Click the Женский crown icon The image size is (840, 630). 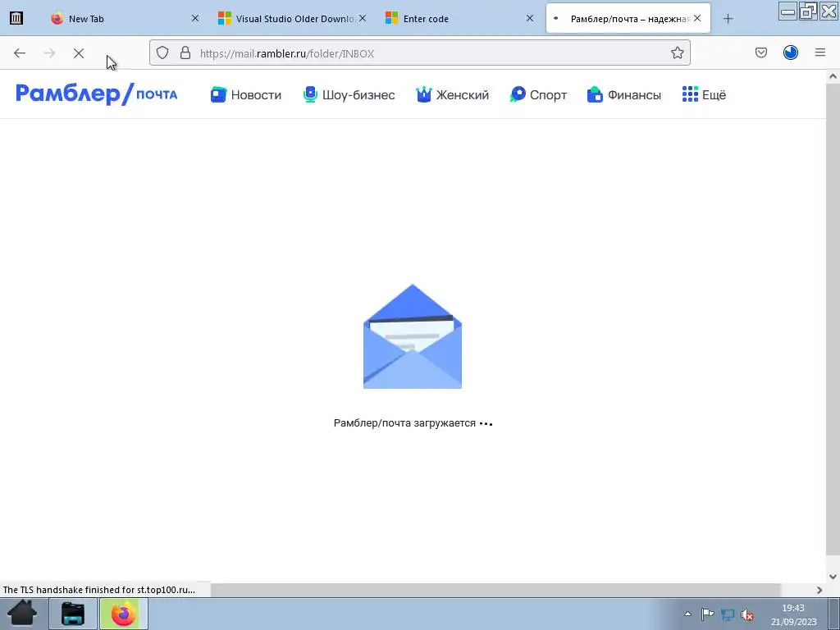424,94
